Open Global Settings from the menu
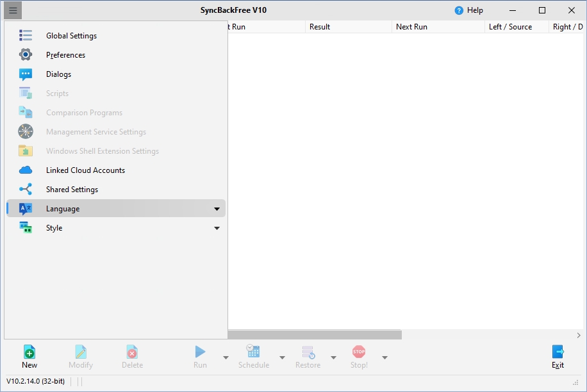 [71, 36]
